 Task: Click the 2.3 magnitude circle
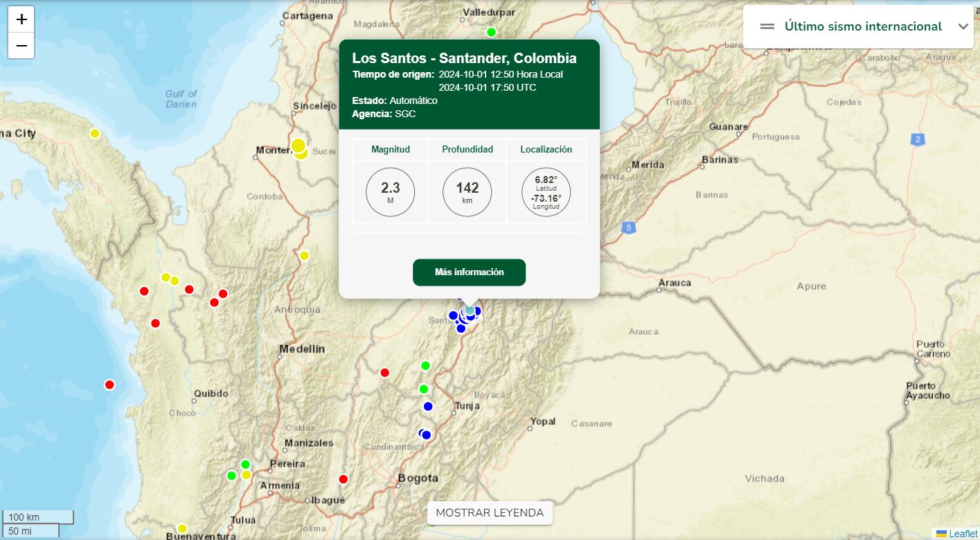(390, 192)
